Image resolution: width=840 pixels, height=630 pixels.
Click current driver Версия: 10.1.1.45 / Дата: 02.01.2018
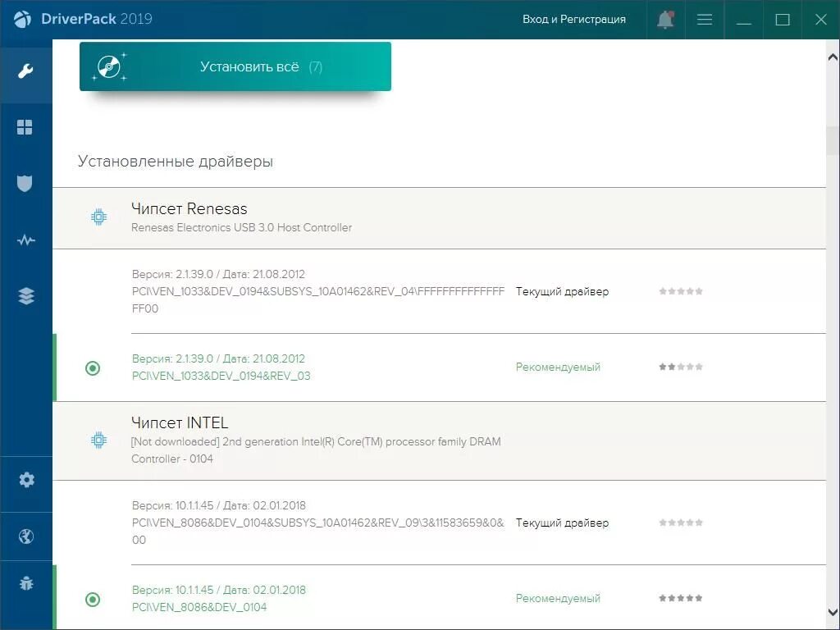pyautogui.click(x=218, y=505)
